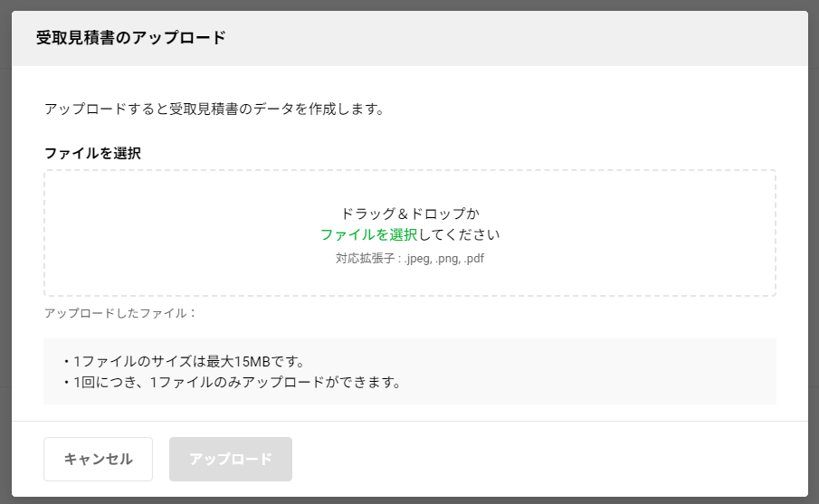Click the divider line above the footer buttons
819x504 pixels.
410,421
